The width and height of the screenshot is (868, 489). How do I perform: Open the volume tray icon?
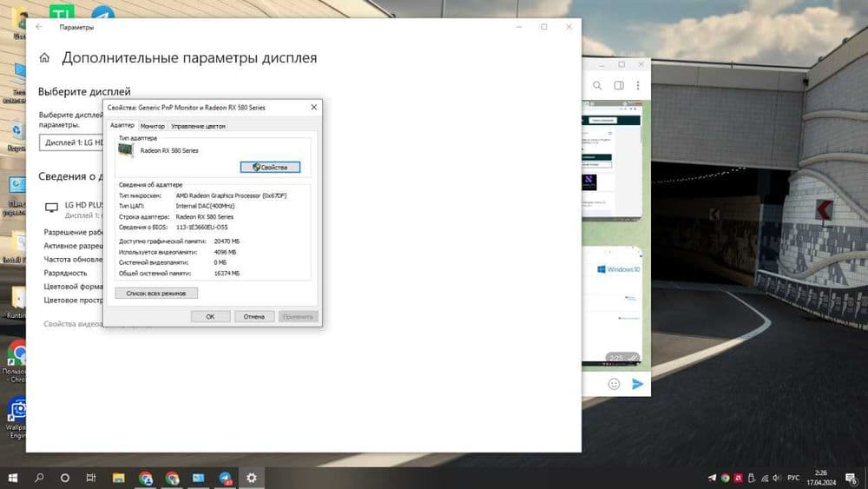777,478
